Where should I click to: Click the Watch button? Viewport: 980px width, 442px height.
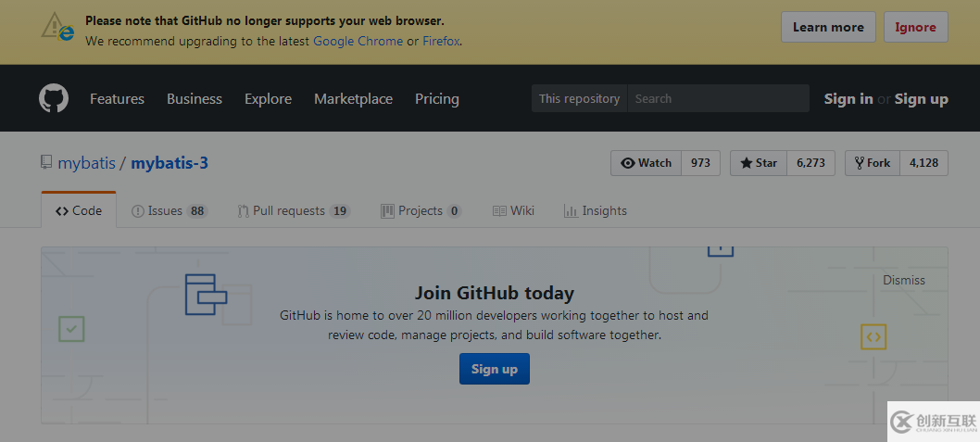click(x=647, y=163)
